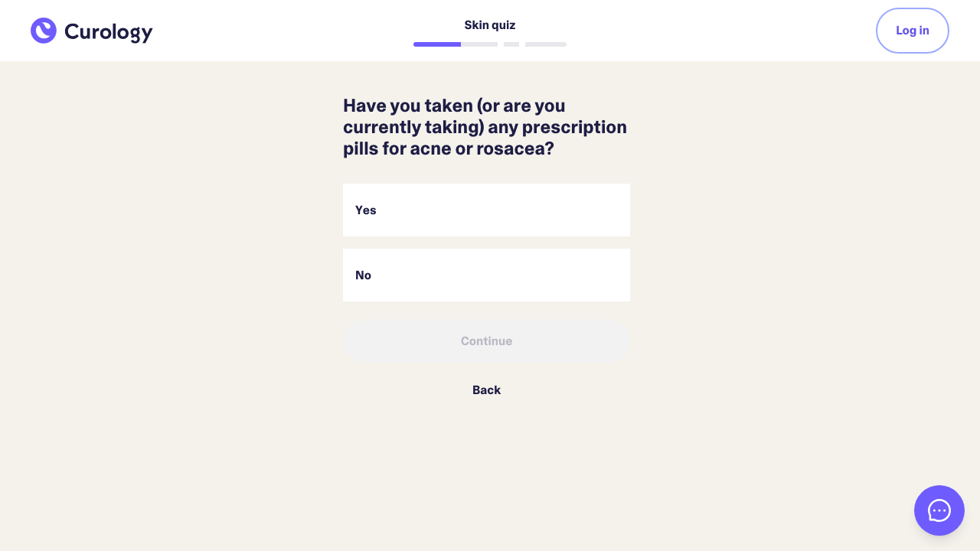Click the three dots inside chat bubble
980x551 pixels.
(x=939, y=510)
